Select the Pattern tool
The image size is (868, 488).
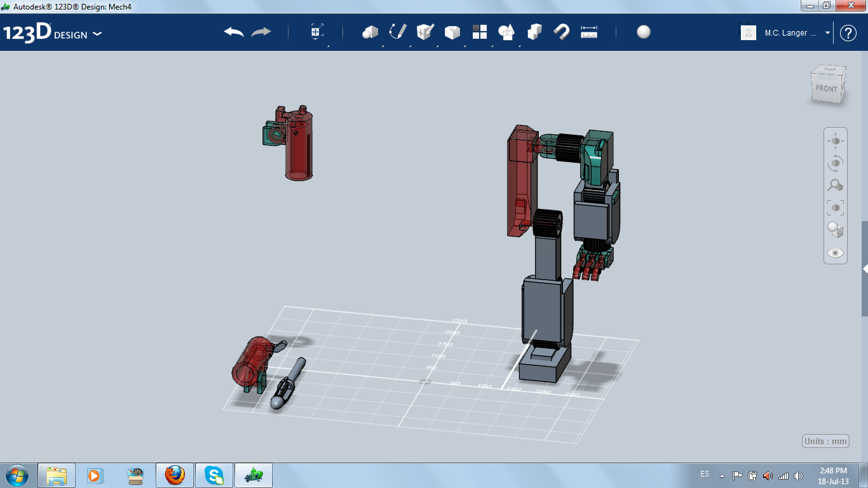coord(480,32)
